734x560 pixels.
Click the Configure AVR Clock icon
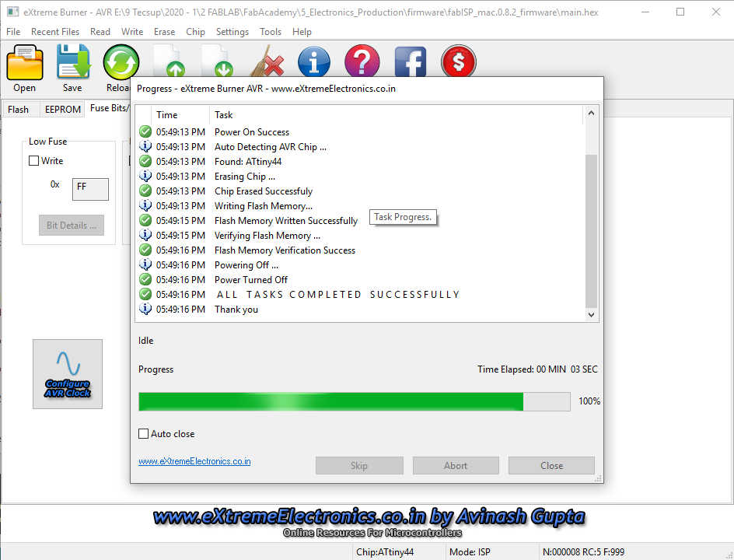68,374
